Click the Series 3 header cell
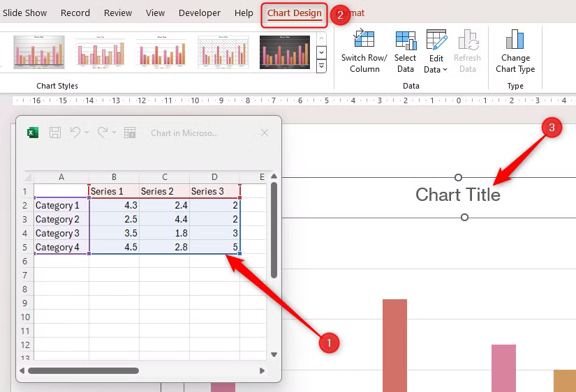 pyautogui.click(x=214, y=191)
